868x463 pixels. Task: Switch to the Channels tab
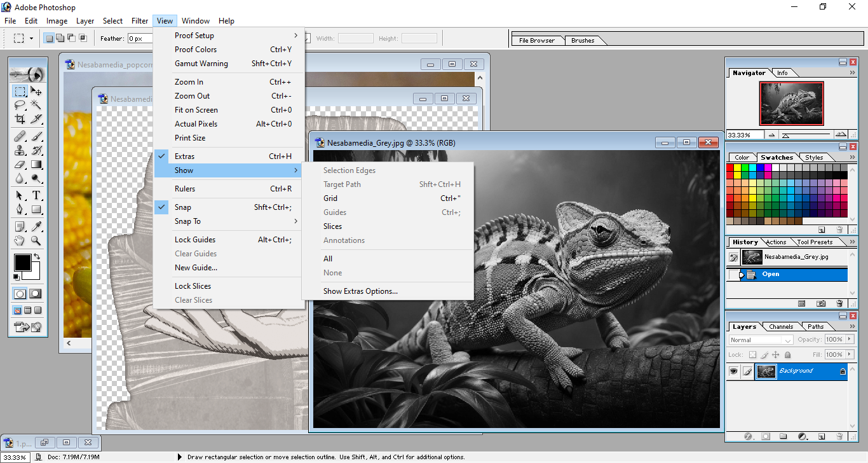(780, 327)
